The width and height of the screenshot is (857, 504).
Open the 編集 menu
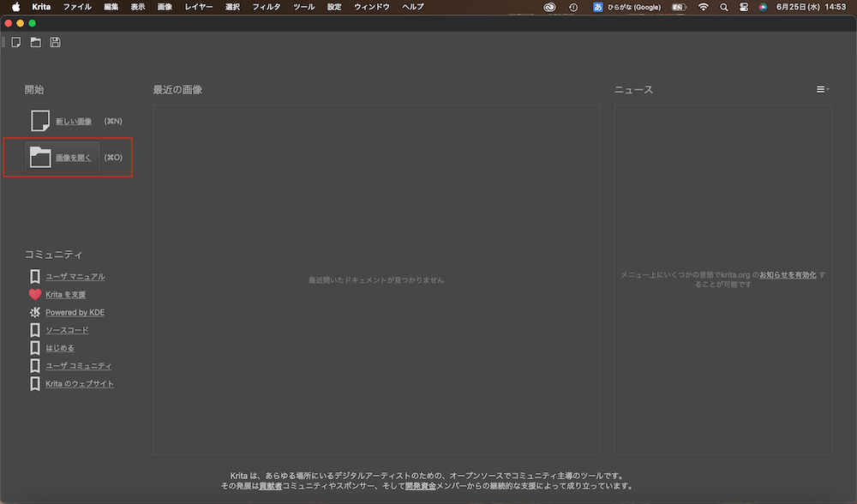(111, 7)
